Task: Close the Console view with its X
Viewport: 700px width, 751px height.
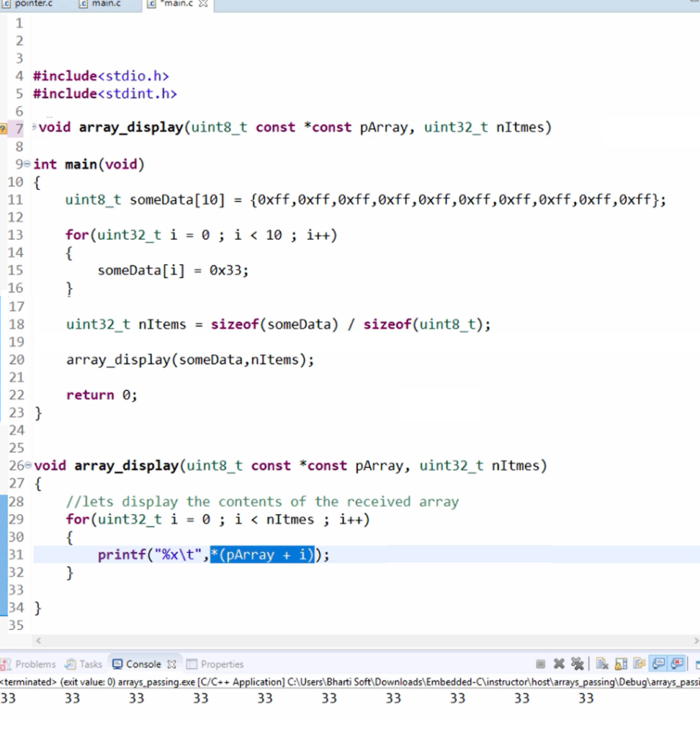Action: (x=172, y=664)
